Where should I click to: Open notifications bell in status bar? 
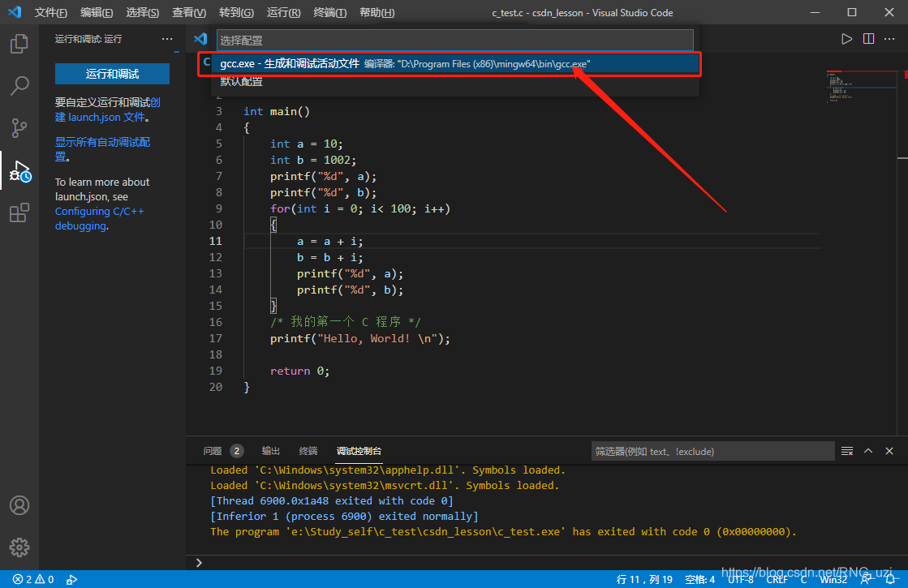[x=891, y=579]
